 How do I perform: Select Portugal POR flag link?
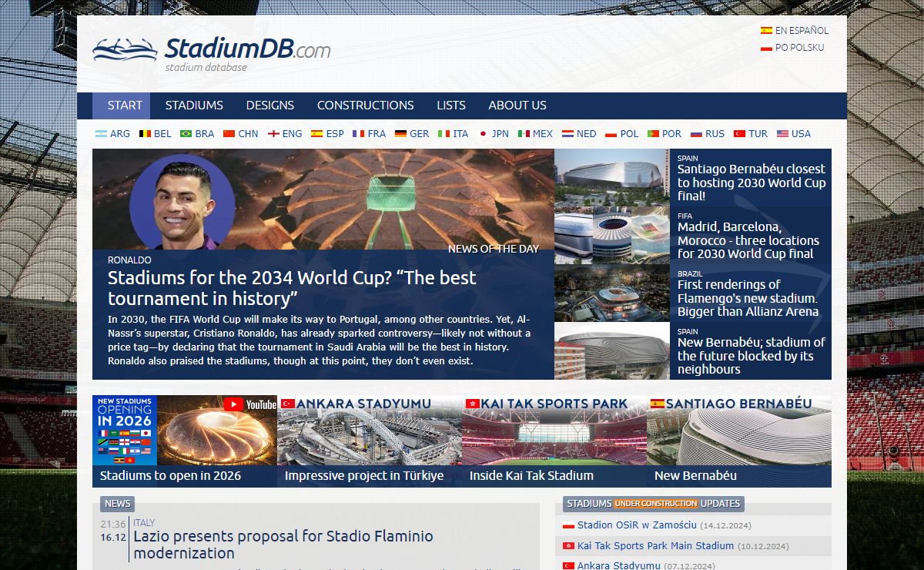click(x=665, y=134)
